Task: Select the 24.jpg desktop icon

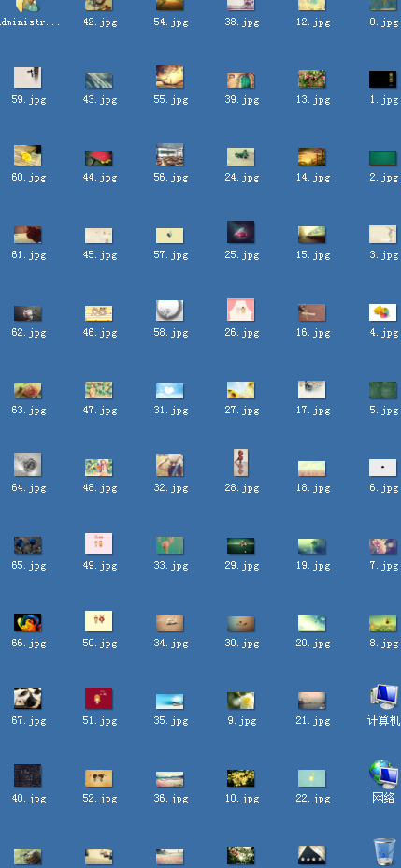Action: [x=240, y=156]
